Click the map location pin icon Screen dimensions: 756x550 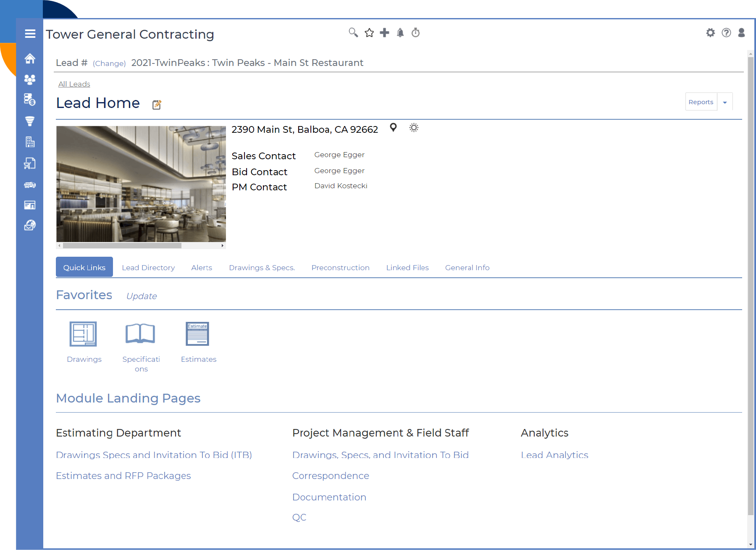[x=393, y=128]
